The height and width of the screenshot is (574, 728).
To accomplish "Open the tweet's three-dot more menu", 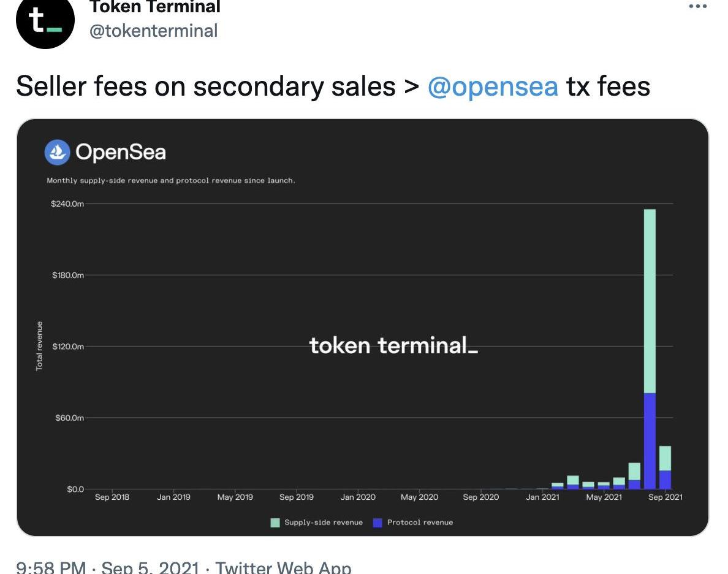I will 697,7.
